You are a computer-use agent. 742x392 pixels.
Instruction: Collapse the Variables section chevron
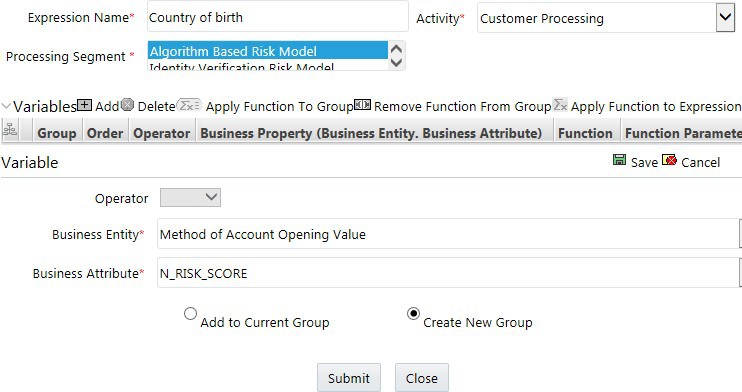(6, 106)
